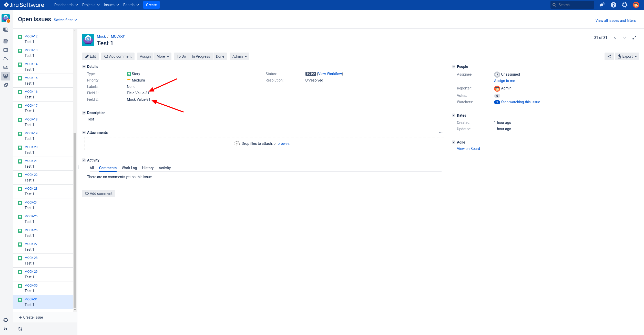Stop watching this issue
This screenshot has height=335, width=644.
[x=520, y=102]
